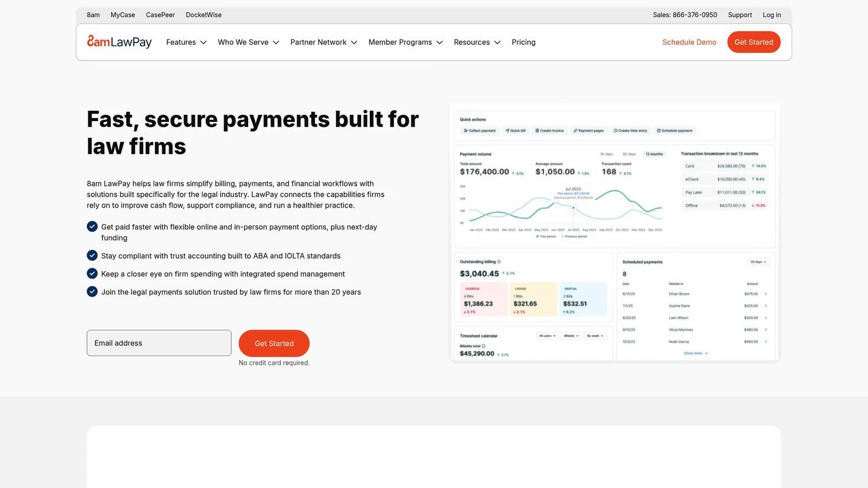Click Schedule Demo link

[689, 42]
